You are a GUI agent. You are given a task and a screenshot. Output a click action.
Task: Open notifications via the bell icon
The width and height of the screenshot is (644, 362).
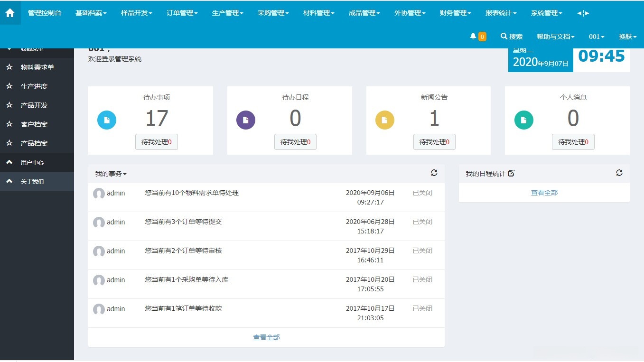point(473,36)
